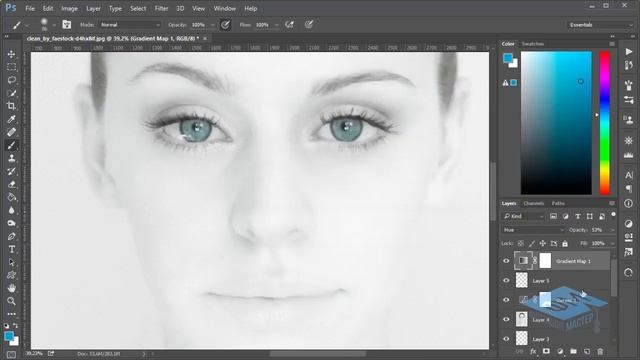Select the Eyedropper tool
Screen dimensions: 640x360
click(11, 119)
